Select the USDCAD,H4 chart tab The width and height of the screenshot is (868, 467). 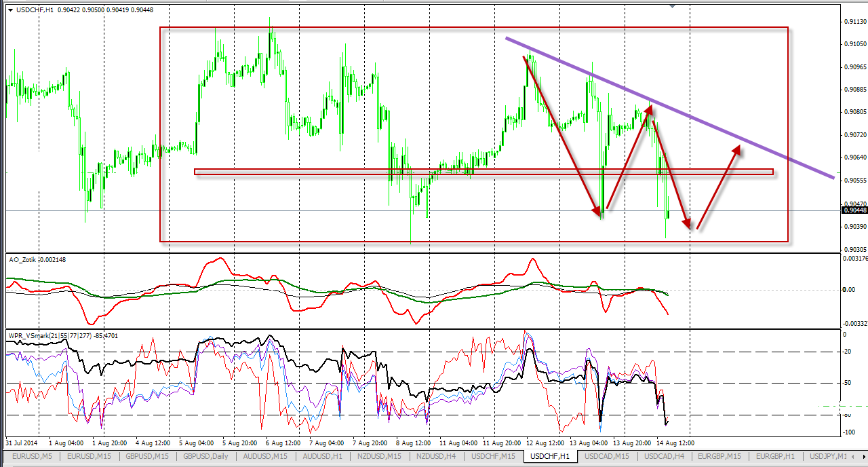(x=665, y=455)
